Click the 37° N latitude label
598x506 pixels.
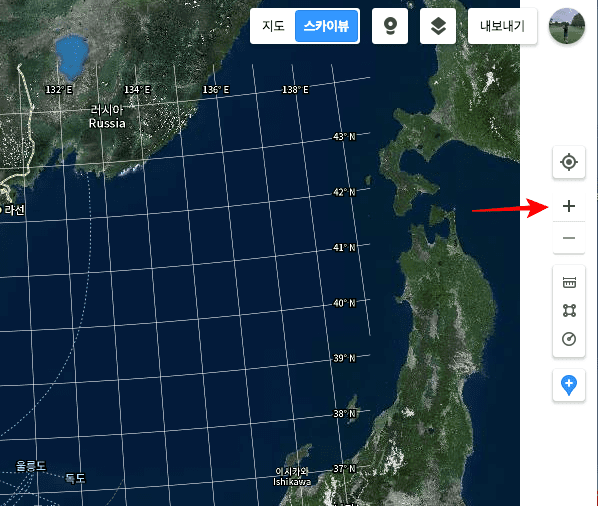tap(344, 469)
